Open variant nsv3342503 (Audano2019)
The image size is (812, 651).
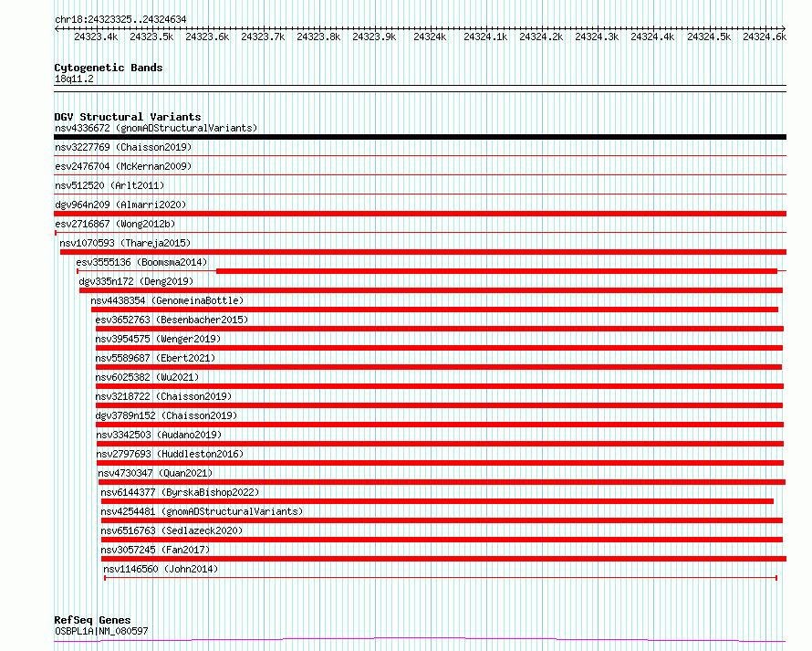tap(159, 435)
